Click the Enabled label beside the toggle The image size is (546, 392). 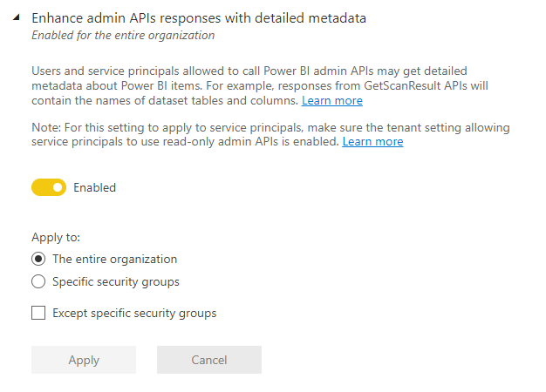[94, 187]
